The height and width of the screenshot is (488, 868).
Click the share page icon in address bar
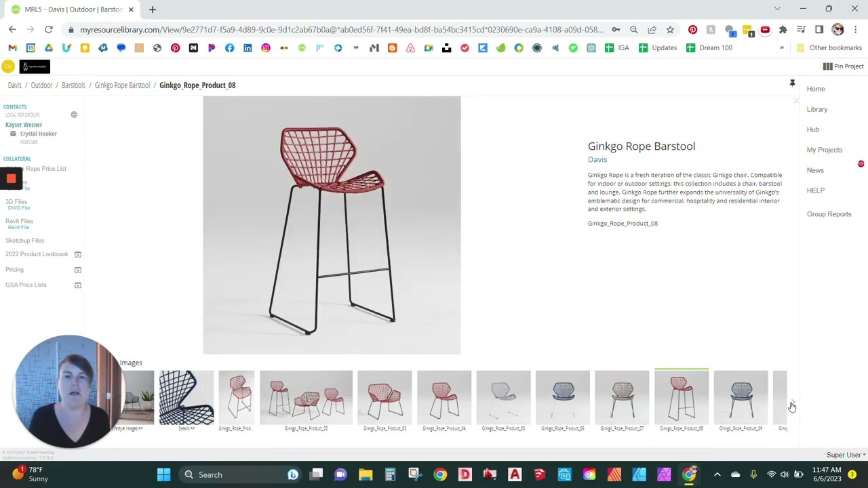click(x=652, y=30)
